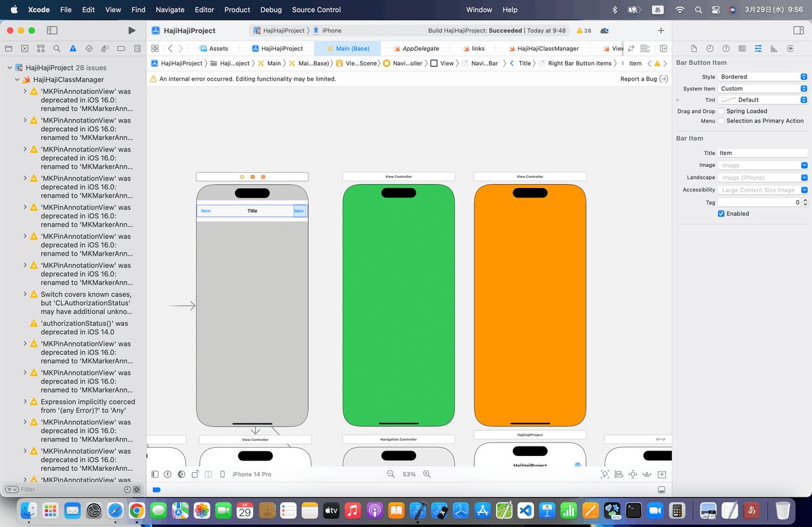Go back in editor history

170,49
